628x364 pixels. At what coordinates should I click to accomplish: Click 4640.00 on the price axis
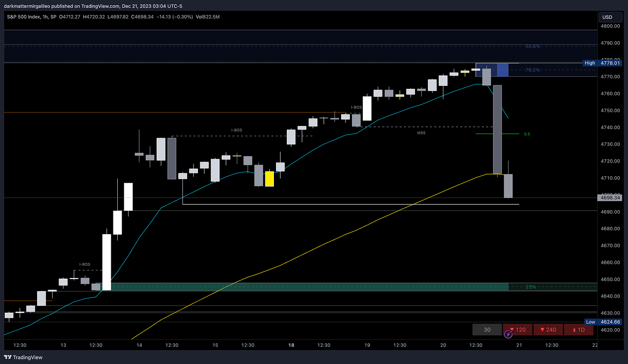coord(610,296)
